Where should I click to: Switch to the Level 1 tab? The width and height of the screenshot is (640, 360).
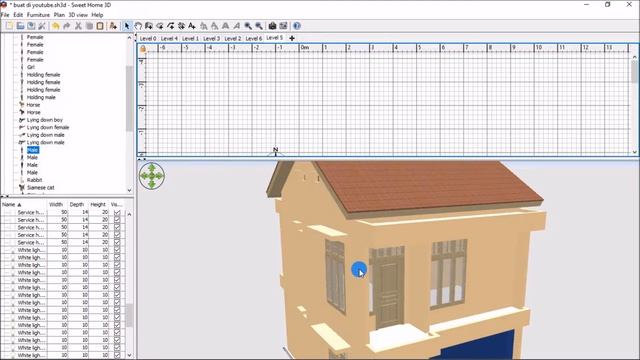[190, 38]
